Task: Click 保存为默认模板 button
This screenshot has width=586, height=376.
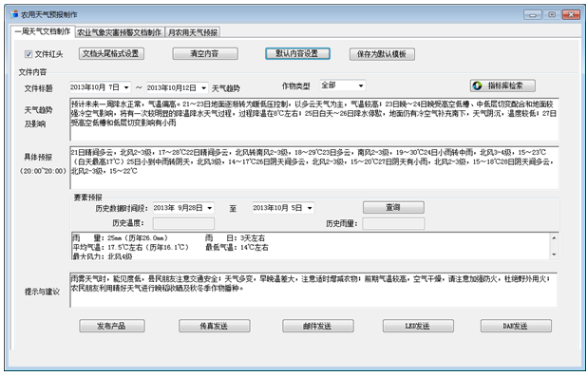Action: click(382, 54)
